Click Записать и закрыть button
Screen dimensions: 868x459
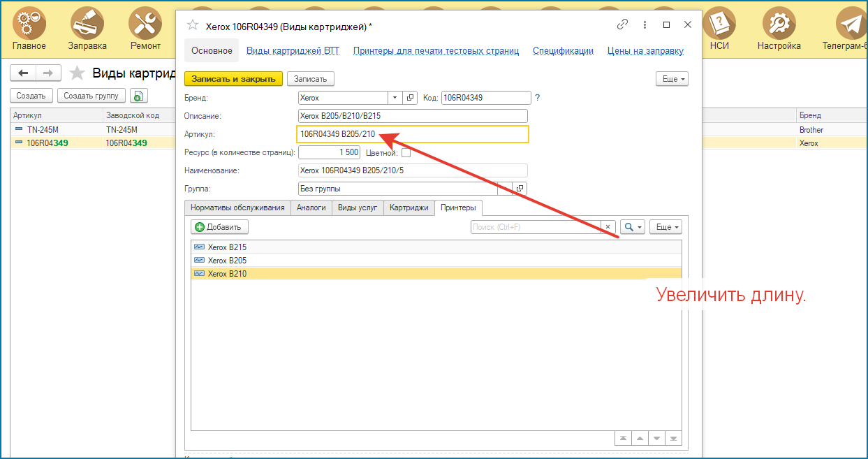(234, 79)
